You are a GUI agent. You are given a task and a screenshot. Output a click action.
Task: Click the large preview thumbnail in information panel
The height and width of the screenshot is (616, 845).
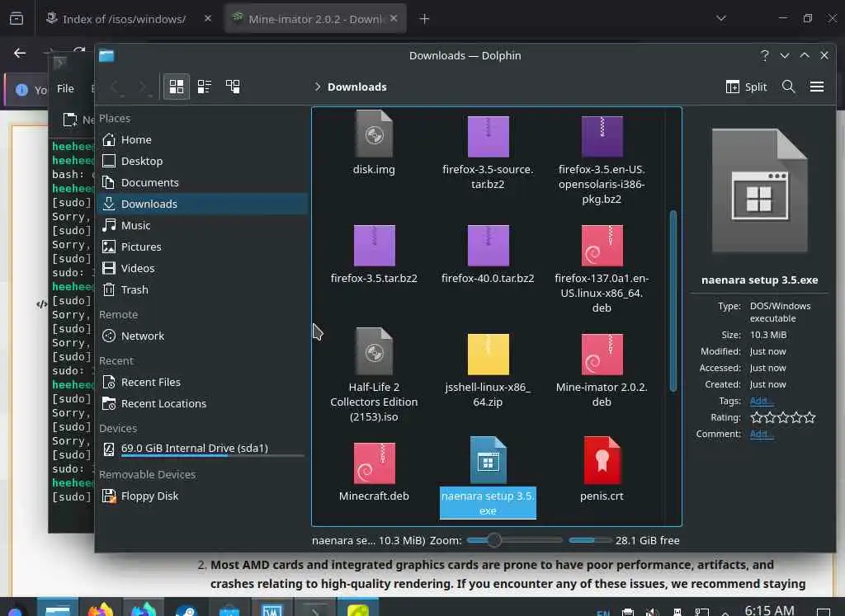point(759,190)
